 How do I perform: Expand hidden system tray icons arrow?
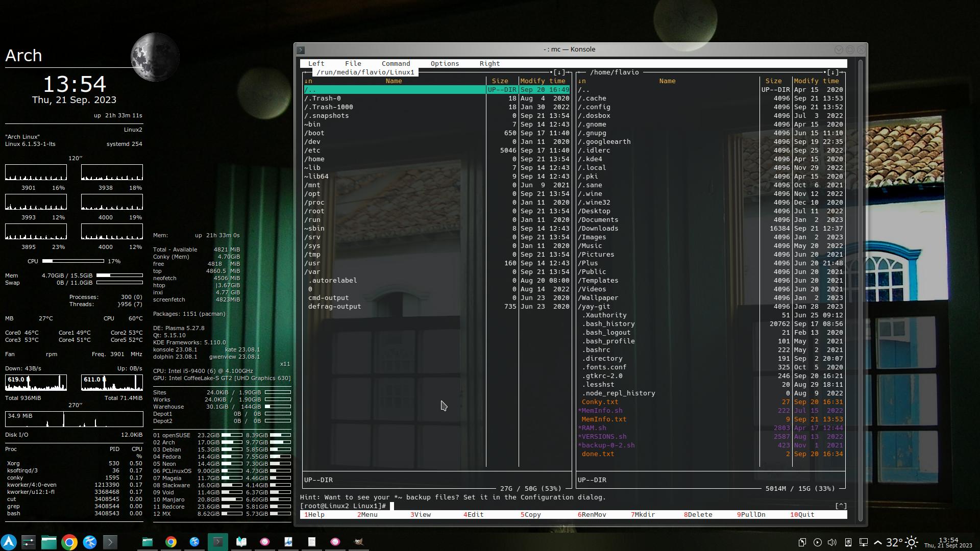click(878, 542)
